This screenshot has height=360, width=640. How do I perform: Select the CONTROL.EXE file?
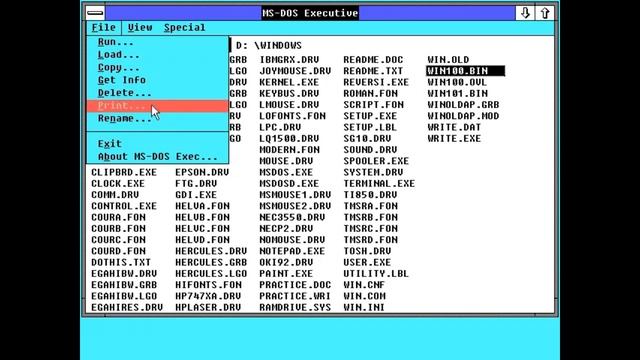[x=124, y=206]
